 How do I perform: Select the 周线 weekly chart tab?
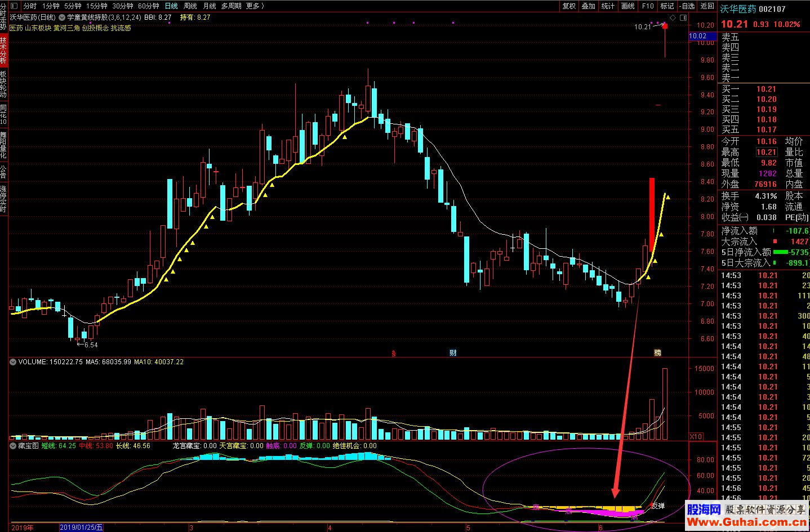[x=190, y=6]
